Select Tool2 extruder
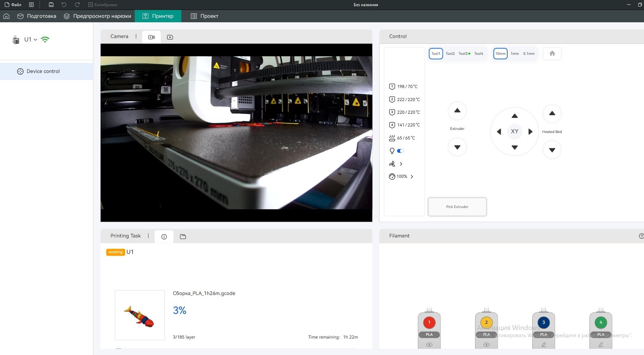This screenshot has width=644, height=355. click(x=450, y=53)
